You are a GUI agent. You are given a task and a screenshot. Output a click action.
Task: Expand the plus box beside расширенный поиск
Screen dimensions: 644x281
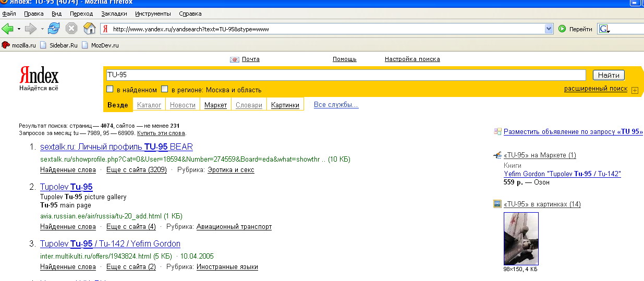coord(635,90)
